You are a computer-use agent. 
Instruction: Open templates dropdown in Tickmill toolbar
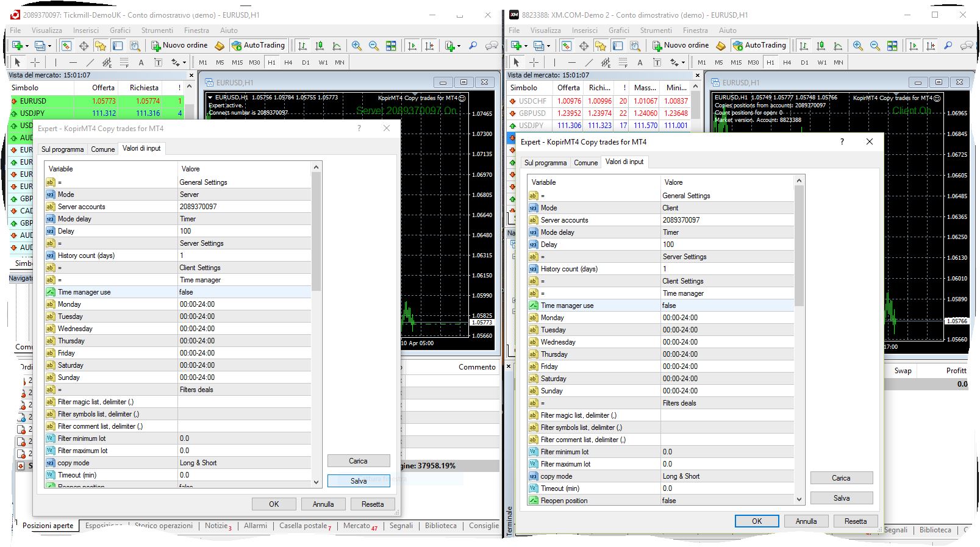tap(457, 46)
